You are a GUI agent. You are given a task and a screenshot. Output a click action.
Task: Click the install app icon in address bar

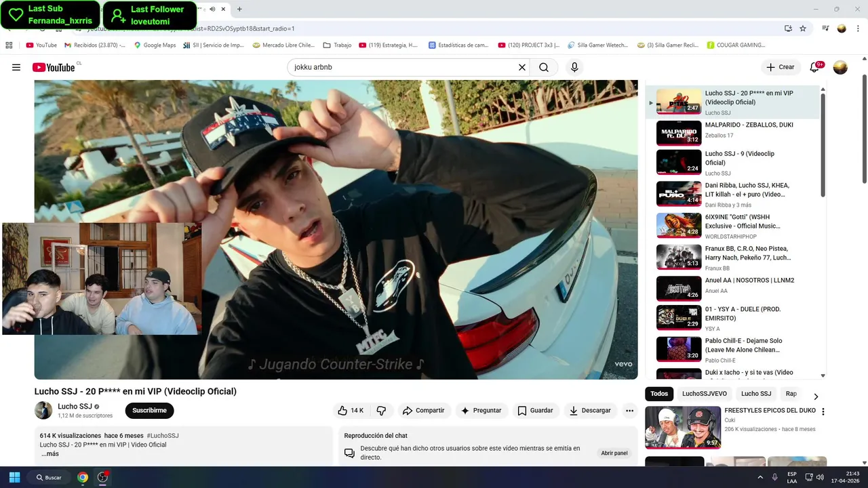[x=788, y=28]
